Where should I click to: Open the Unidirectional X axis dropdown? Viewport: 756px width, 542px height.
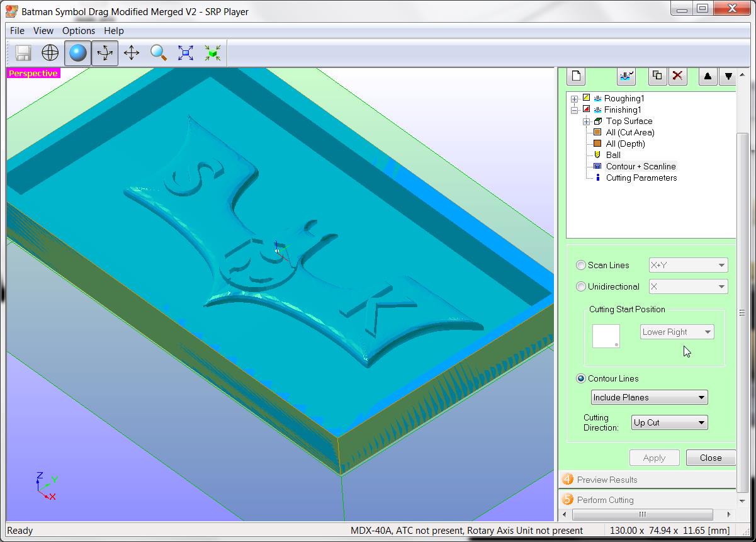688,286
